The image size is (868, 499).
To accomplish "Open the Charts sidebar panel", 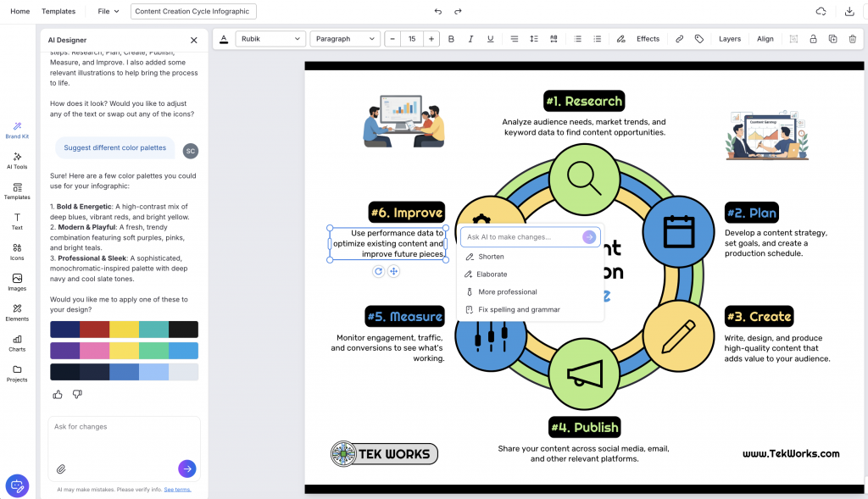I will tap(17, 344).
